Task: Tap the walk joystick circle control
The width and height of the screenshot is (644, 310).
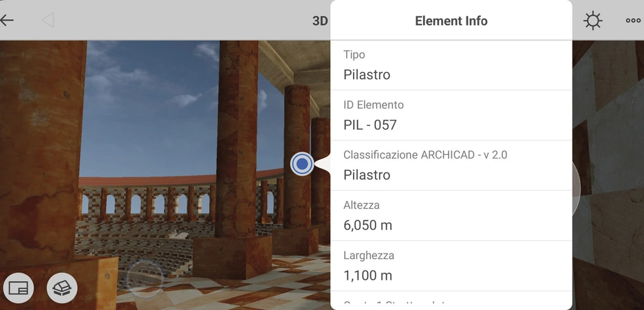Action: click(144, 279)
